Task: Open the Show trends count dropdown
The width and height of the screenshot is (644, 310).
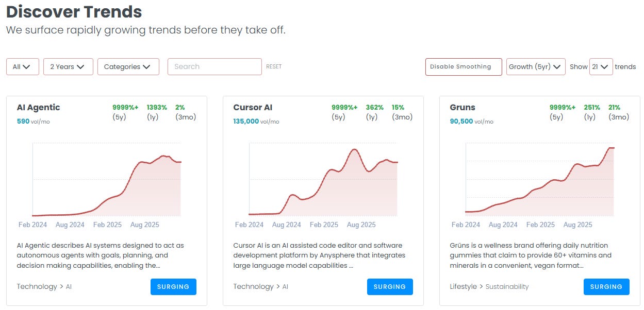Action: (x=601, y=66)
